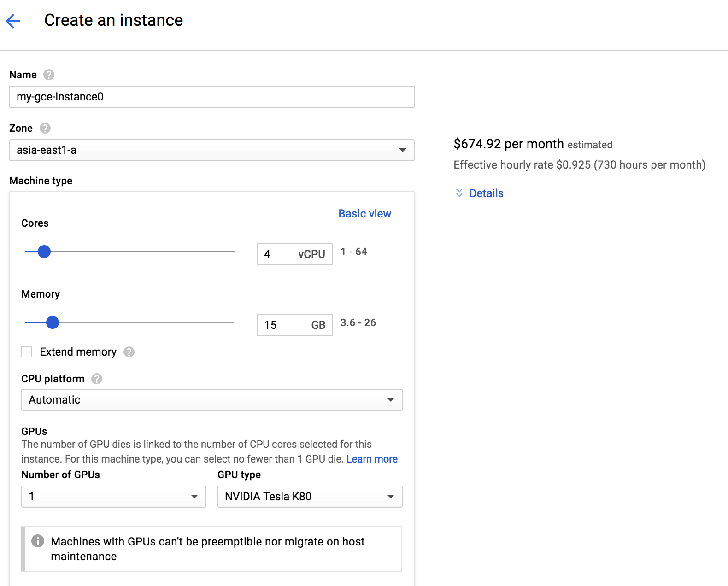728x586 pixels.
Task: Open the Number of GPUs dropdown
Action: tap(113, 497)
